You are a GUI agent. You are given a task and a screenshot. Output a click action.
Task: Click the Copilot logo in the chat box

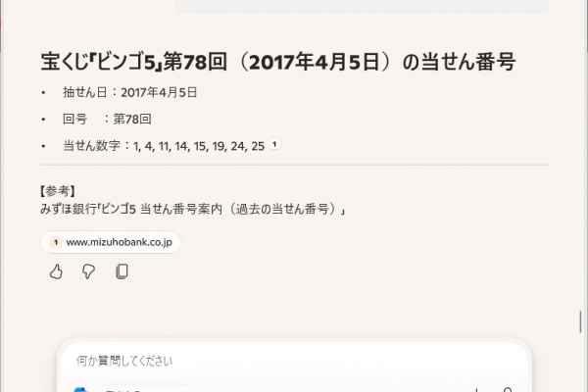coord(81,389)
